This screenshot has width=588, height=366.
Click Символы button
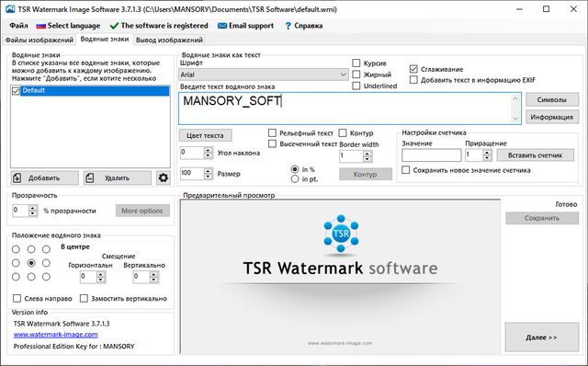pos(552,100)
